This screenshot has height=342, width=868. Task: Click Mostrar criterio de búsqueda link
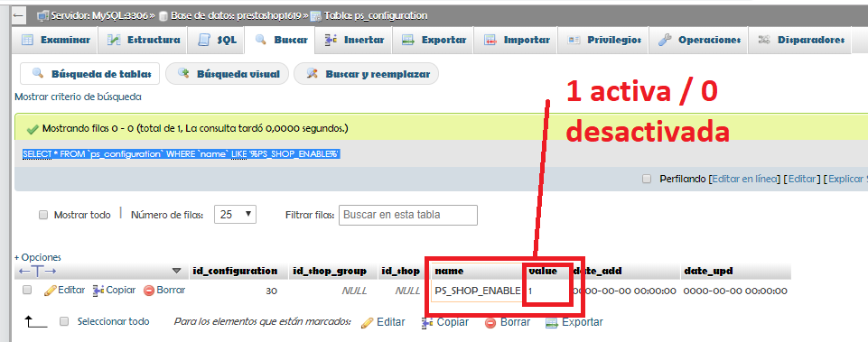[x=78, y=97]
